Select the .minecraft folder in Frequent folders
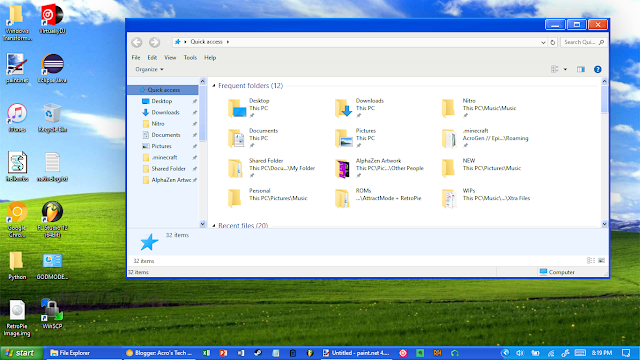640x360 pixels. tap(485, 138)
